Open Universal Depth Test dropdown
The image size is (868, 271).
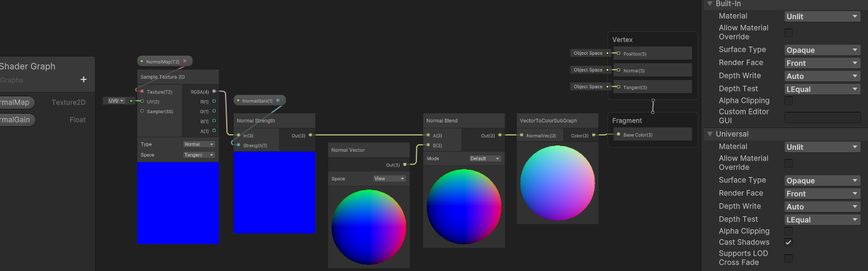[822, 220]
